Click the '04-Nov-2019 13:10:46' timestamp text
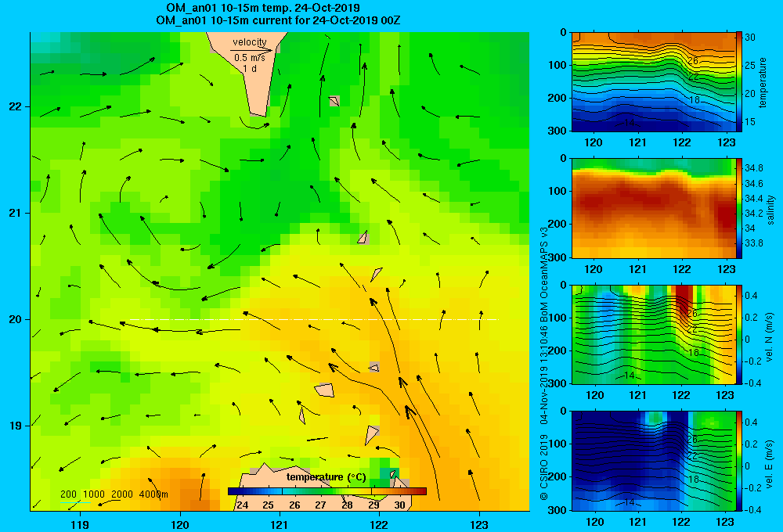The image size is (783, 532). pos(544,372)
